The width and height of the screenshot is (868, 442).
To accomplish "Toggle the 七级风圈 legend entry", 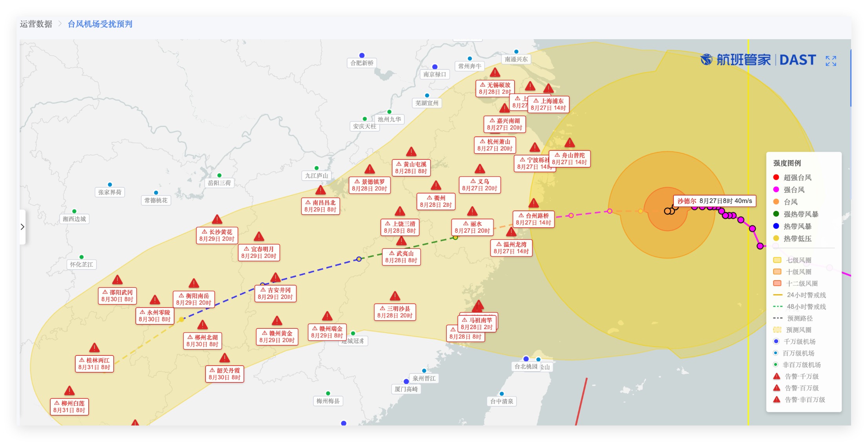I will pyautogui.click(x=792, y=260).
